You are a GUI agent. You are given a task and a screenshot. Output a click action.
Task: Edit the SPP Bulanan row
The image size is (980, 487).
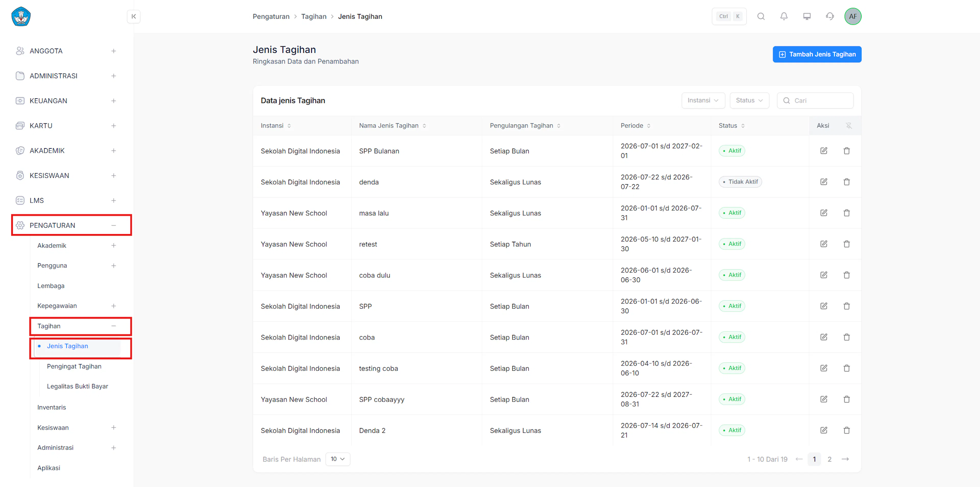click(x=824, y=151)
